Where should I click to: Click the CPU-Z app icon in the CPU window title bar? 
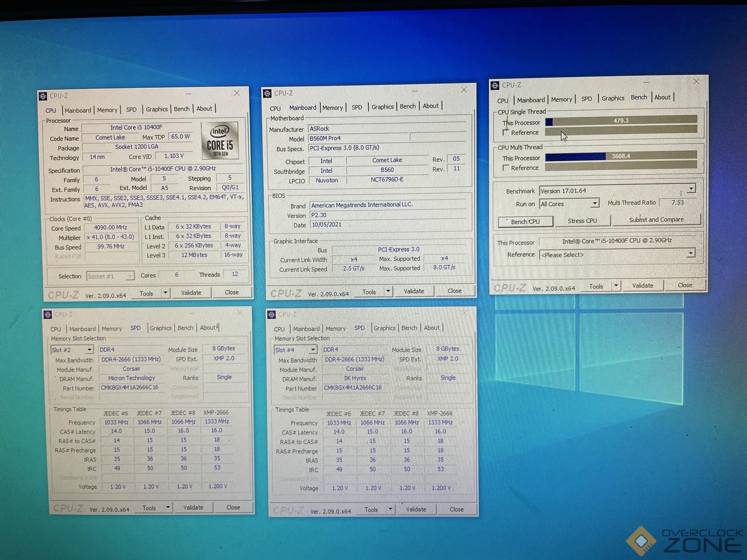click(43, 96)
